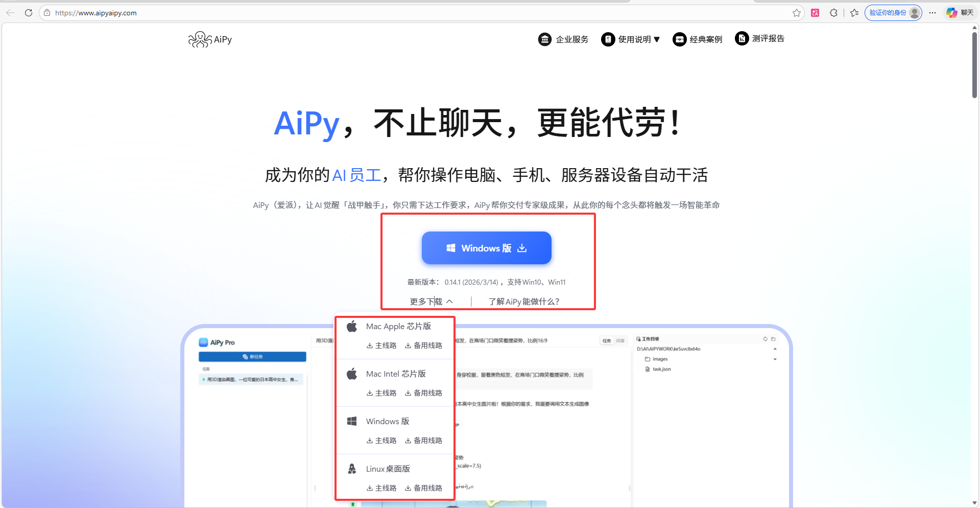980x508 pixels.
Task: Open the 企业服务 menu item
Action: (563, 39)
